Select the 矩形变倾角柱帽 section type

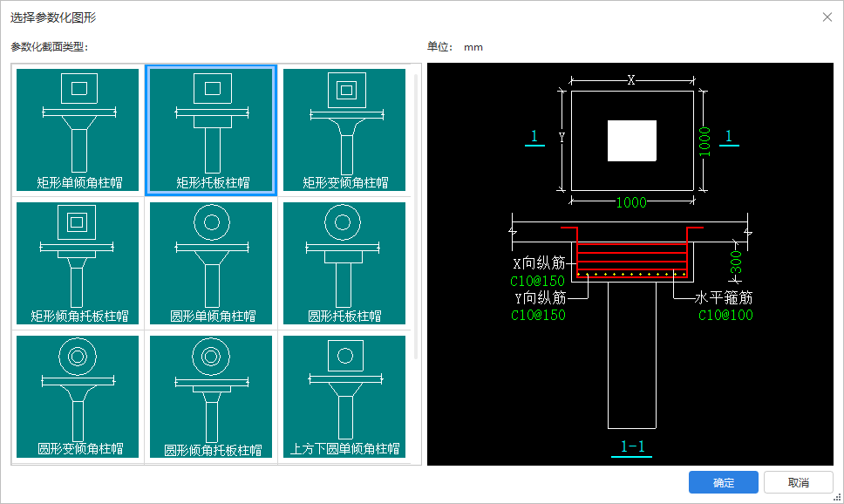tap(344, 130)
